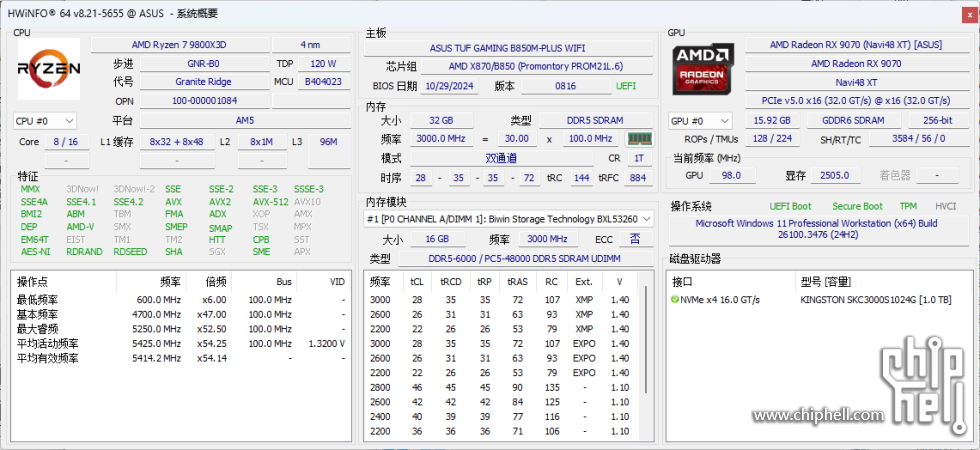
Task: Click the 32 GB memory size field
Action: (441, 121)
